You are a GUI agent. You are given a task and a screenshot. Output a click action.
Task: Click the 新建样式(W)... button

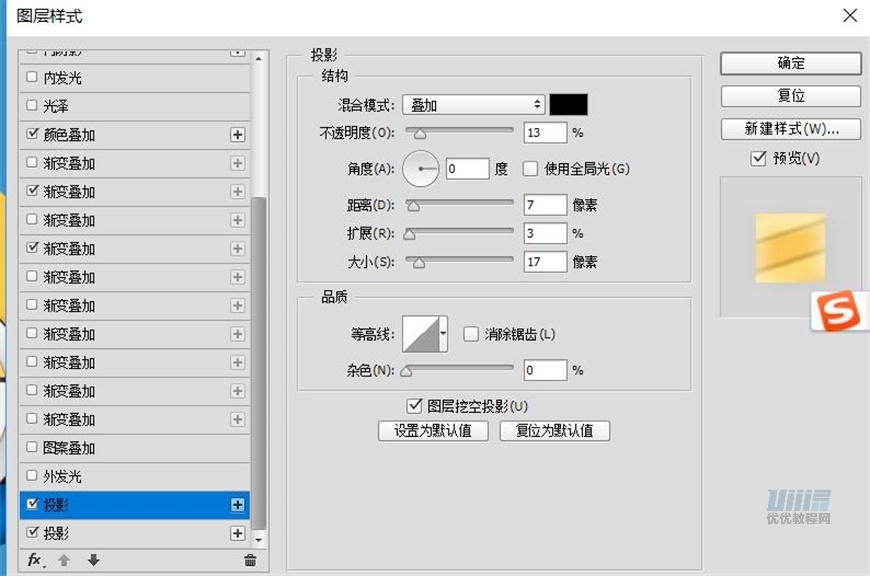(x=790, y=129)
